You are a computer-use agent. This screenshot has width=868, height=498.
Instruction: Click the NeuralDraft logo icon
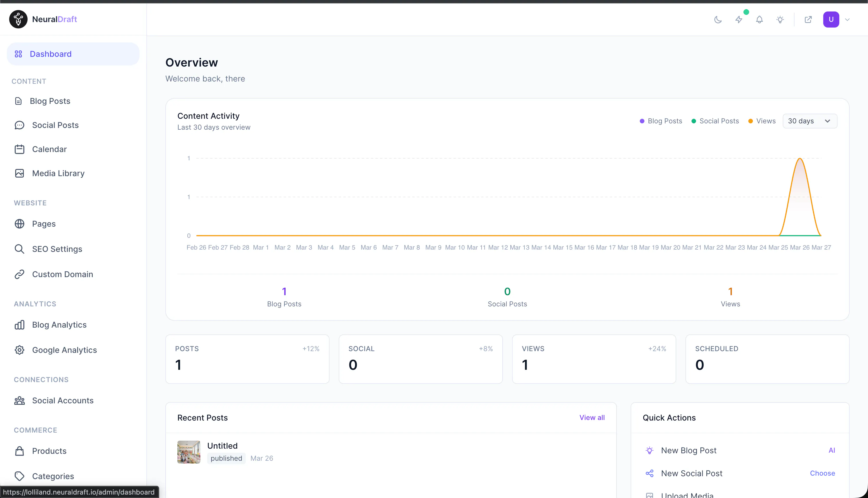pos(18,19)
